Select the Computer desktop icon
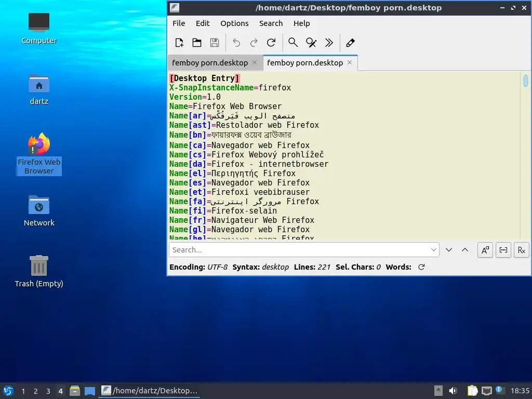This screenshot has height=399, width=532. (39, 28)
